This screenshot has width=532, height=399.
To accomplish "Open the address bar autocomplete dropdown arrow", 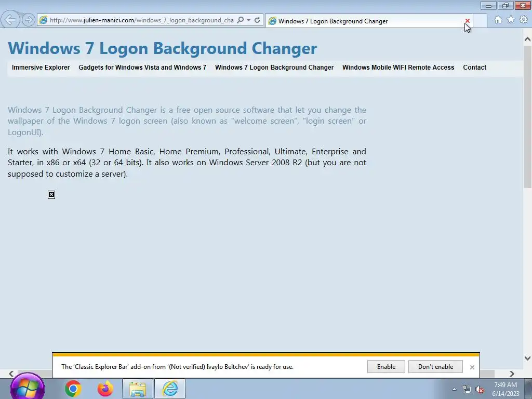I will point(249,20).
